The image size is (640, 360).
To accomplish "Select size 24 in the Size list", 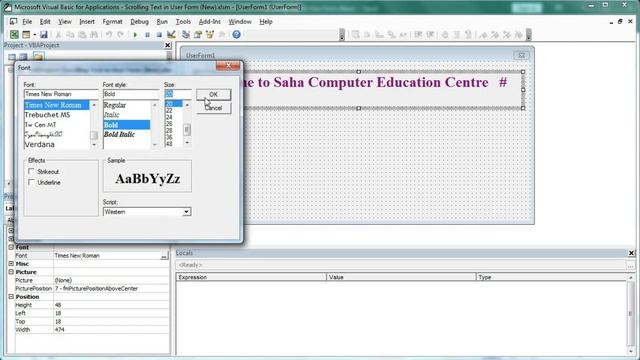I will pyautogui.click(x=169, y=117).
